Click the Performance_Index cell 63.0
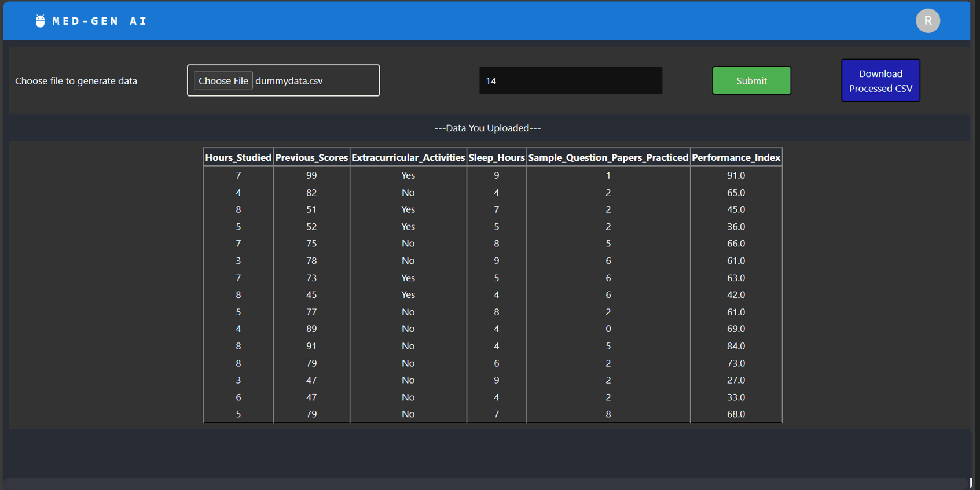Viewport: 980px width, 490px height. tap(736, 278)
